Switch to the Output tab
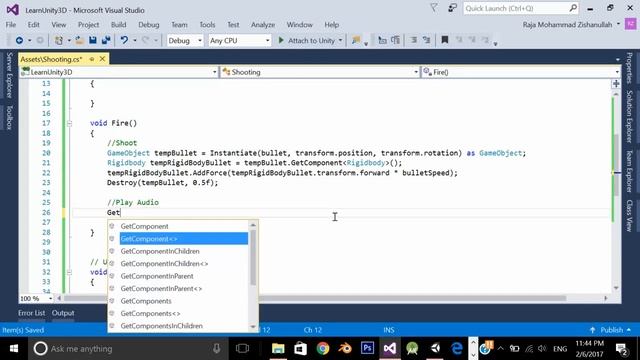This screenshot has width=640, height=360. coord(63,313)
